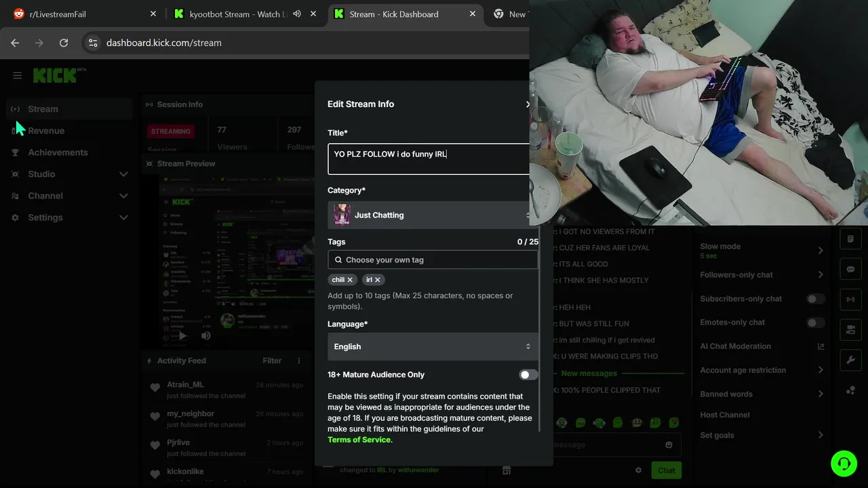Screen dimensions: 868x488
Task: Click the kickonlike follower entry
Action: tap(227, 475)
